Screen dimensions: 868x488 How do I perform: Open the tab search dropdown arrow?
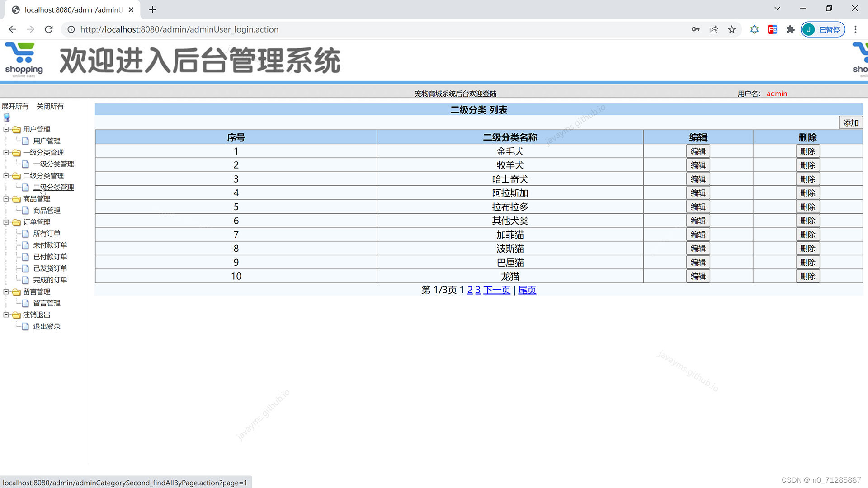click(777, 8)
